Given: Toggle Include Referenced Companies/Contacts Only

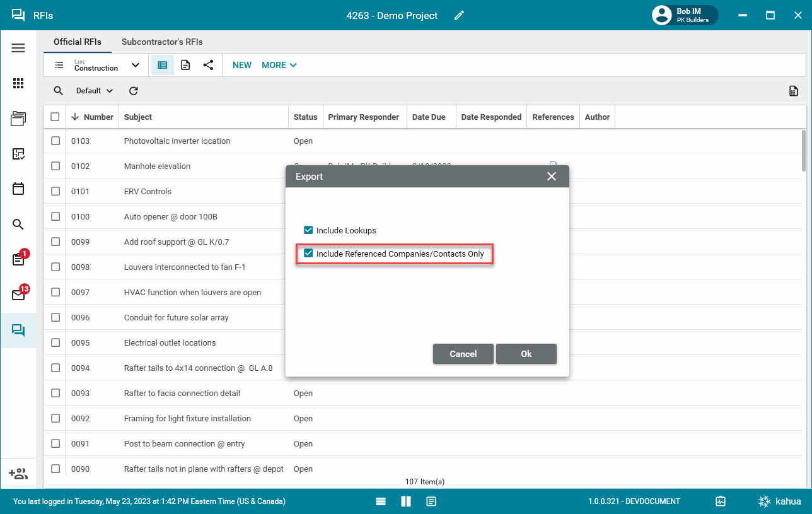Looking at the screenshot, I should click(x=308, y=254).
